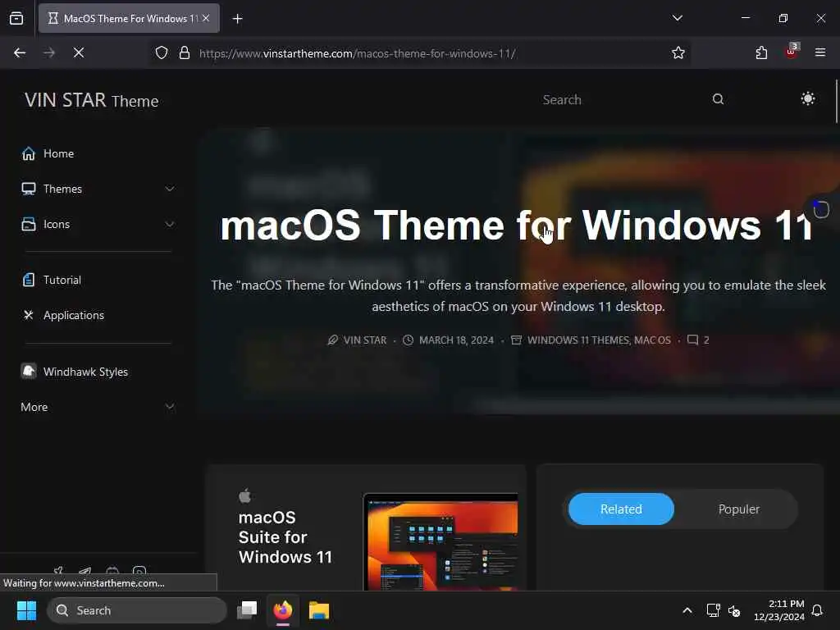Open the list all tabs dropdown

point(677,18)
